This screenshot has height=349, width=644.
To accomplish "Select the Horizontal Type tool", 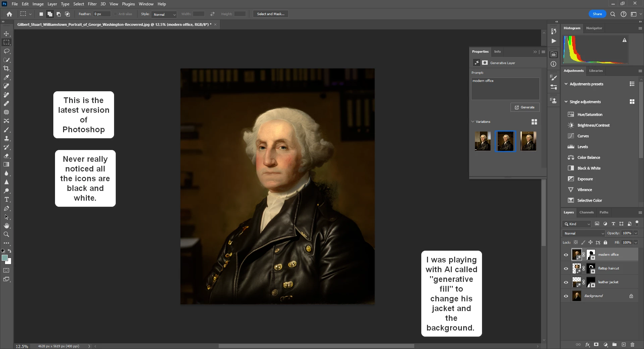I will [x=6, y=199].
